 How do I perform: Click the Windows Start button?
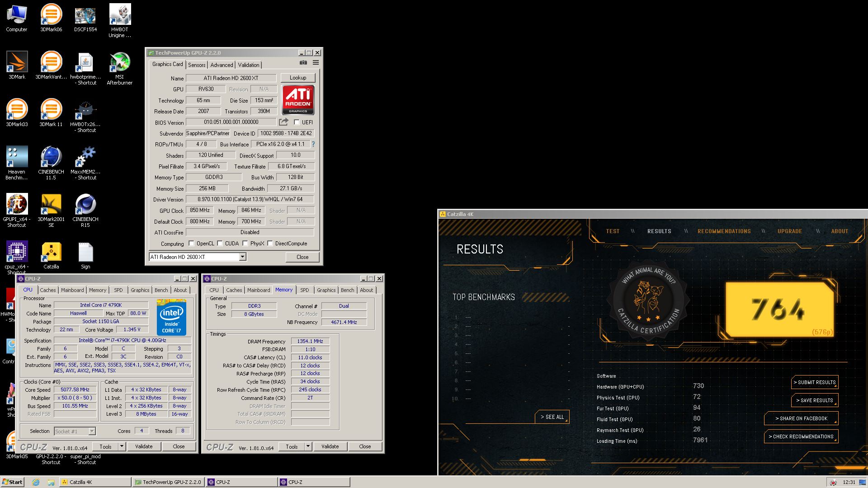12,482
